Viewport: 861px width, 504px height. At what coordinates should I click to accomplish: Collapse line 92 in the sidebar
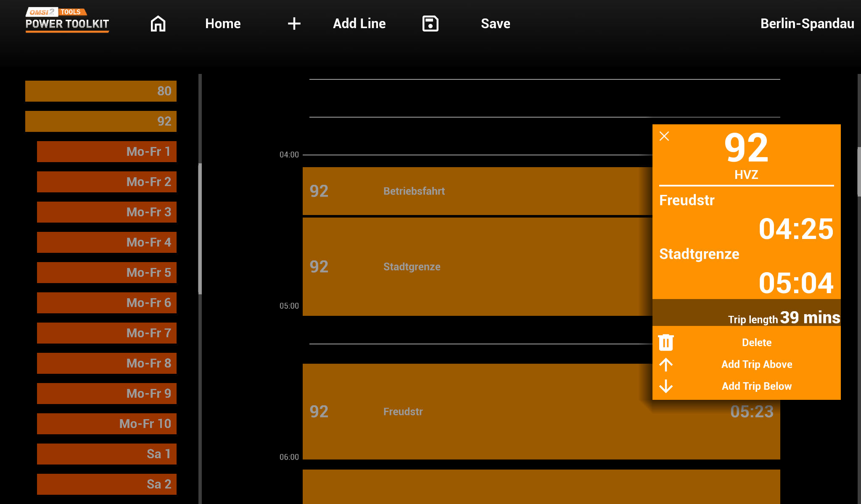pyautogui.click(x=101, y=121)
